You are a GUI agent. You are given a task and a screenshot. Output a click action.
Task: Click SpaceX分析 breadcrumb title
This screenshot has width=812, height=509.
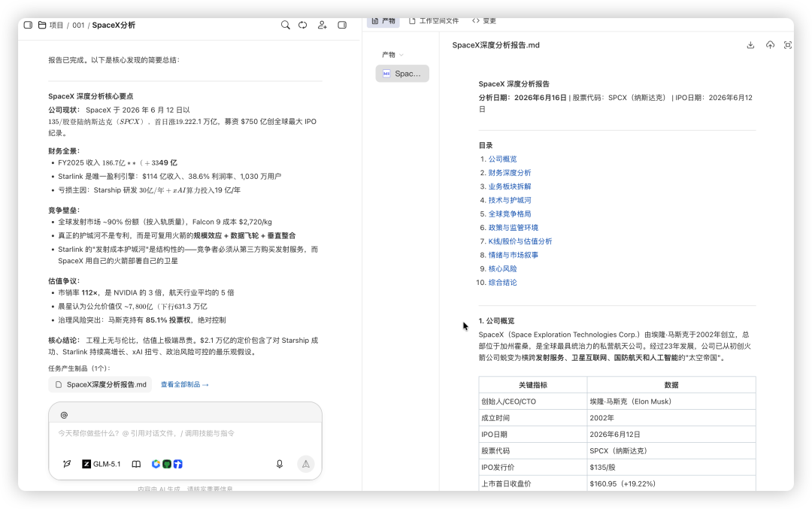tap(114, 25)
